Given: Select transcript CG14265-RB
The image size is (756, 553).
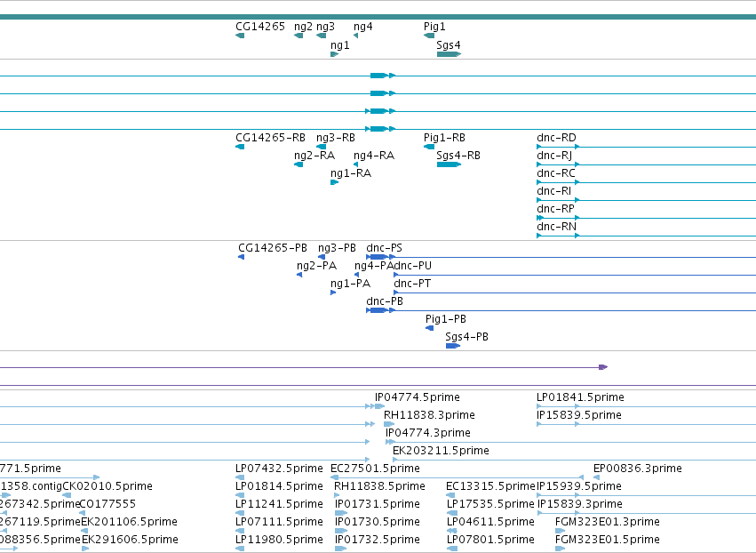Looking at the screenshot, I should (270, 138).
